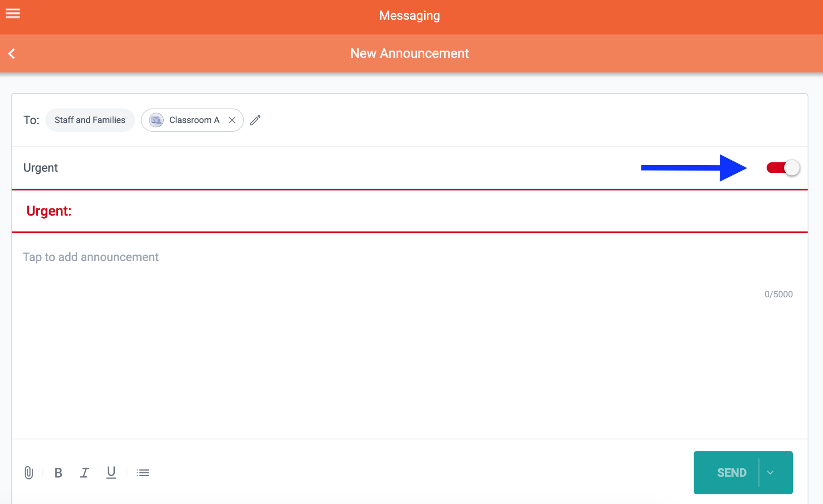This screenshot has width=823, height=504.
Task: Turn off the Urgent toggle switch
Action: click(x=783, y=168)
